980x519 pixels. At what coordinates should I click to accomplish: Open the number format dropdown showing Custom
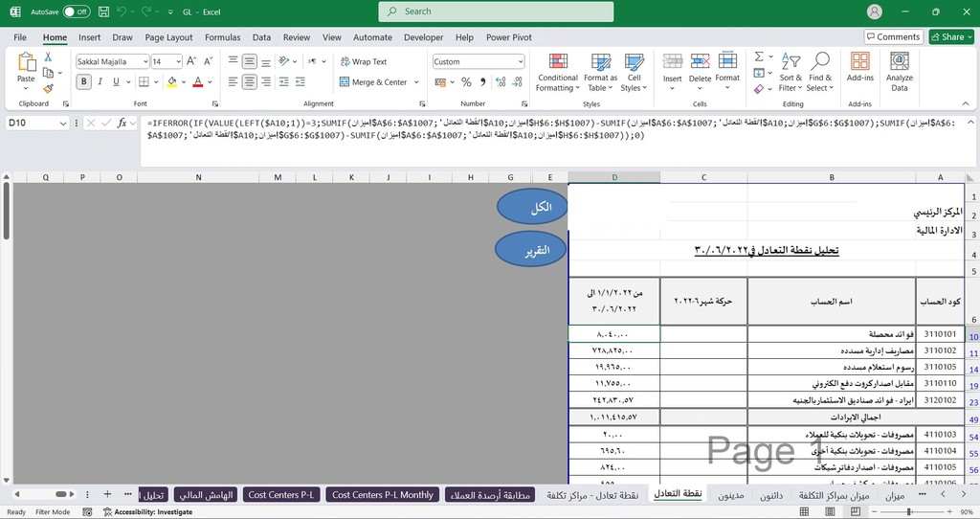520,61
